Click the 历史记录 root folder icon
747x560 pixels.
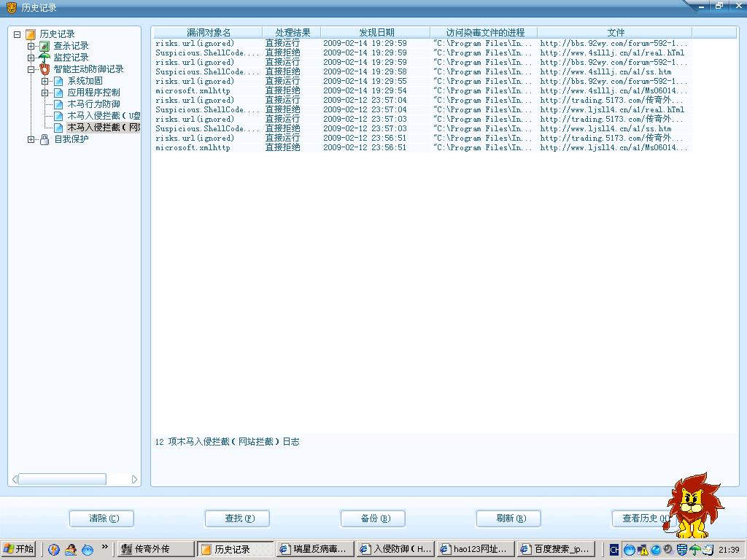[x=31, y=34]
